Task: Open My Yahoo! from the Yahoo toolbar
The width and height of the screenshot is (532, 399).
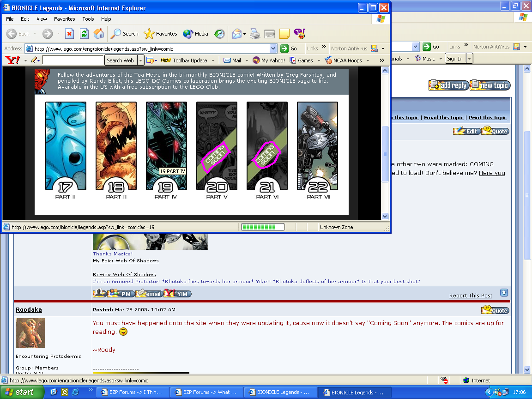Action: [x=270, y=60]
